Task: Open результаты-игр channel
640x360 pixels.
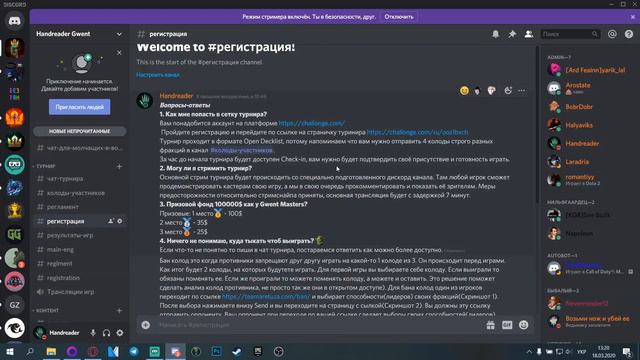Action: pyautogui.click(x=79, y=235)
